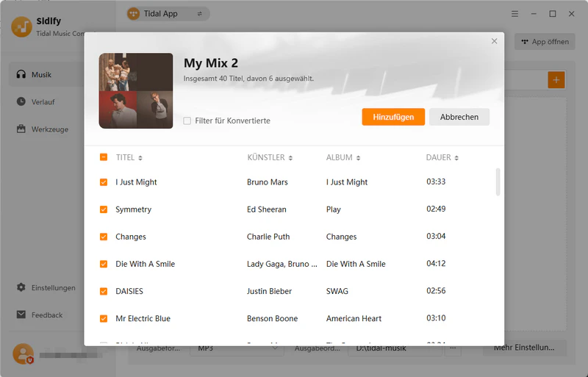Click the toolbox Werkzeuge icon
588x377 pixels.
coord(21,129)
